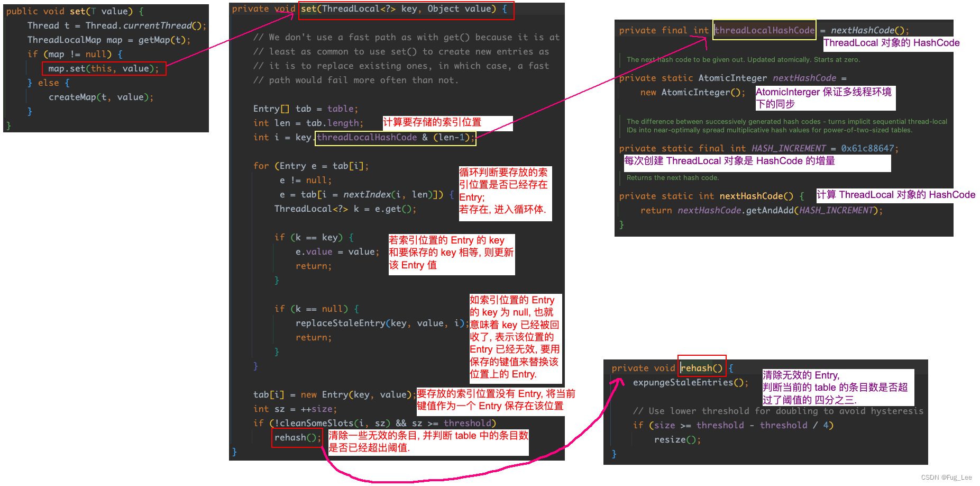Click the line 'ThreadLocal<?> k = e.get();'
The width and height of the screenshot is (980, 486).
coord(345,209)
